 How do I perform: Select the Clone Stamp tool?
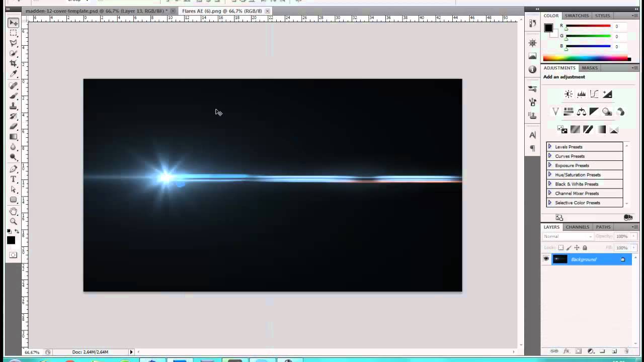click(14, 106)
